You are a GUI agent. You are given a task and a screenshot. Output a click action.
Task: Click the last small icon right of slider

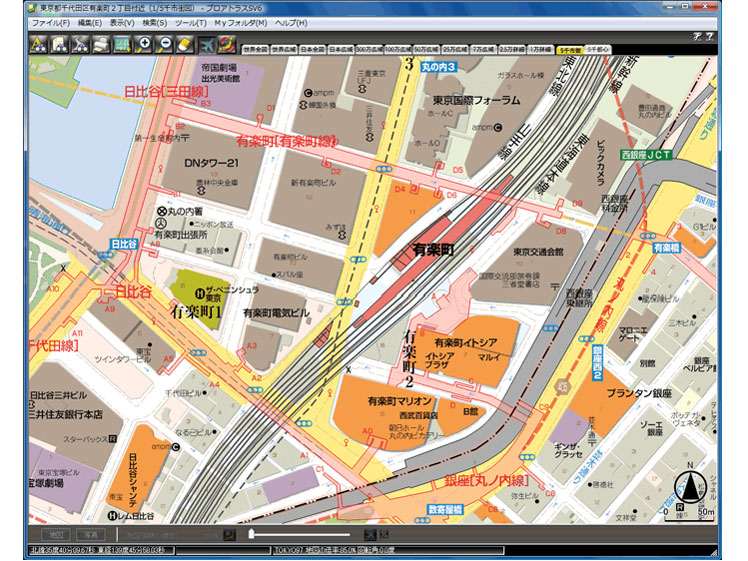384,535
